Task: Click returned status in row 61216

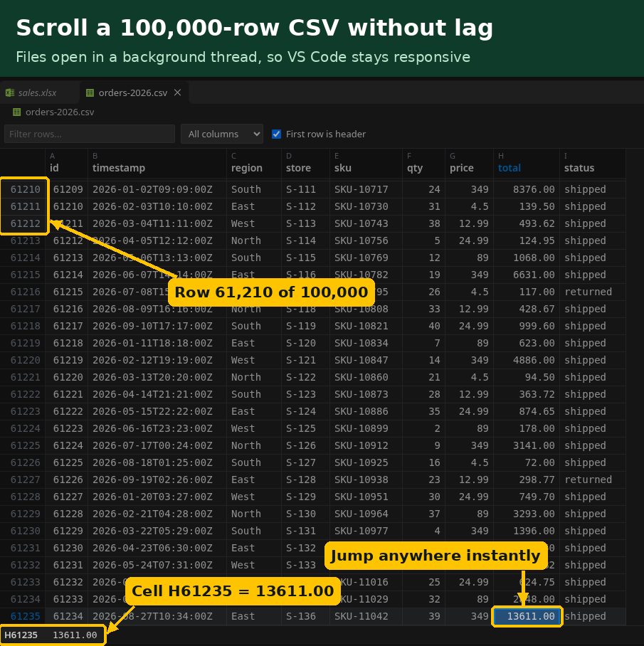Action: tap(593, 292)
